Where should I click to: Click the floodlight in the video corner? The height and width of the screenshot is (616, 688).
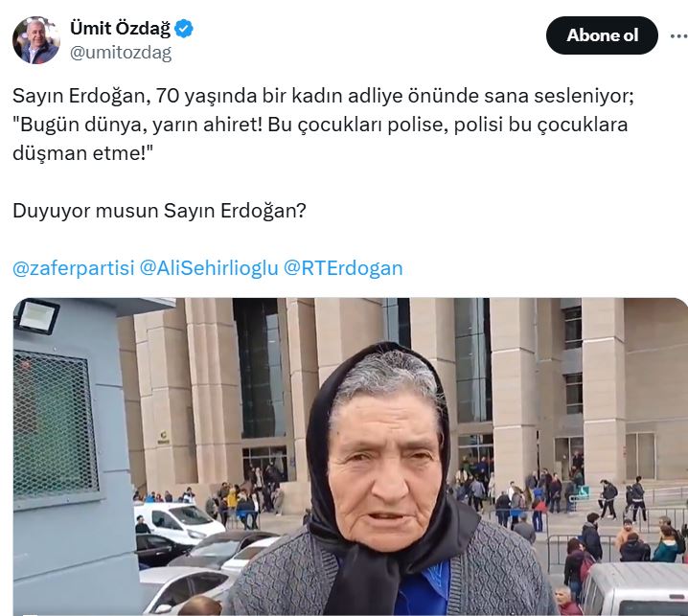(36, 317)
